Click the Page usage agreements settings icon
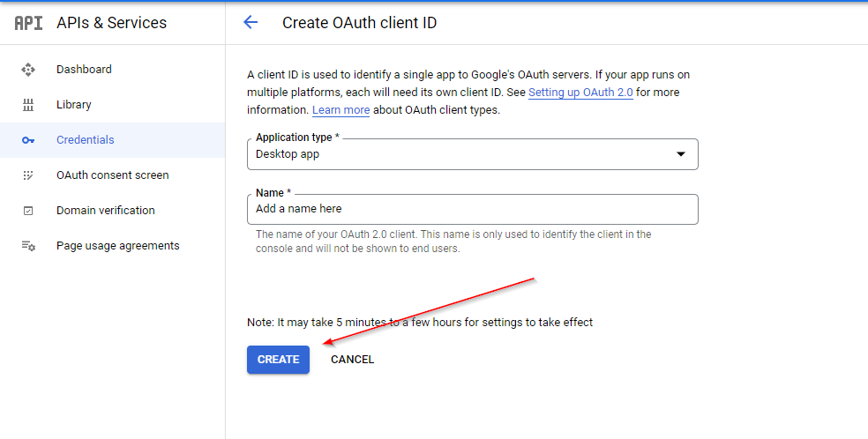 28,246
